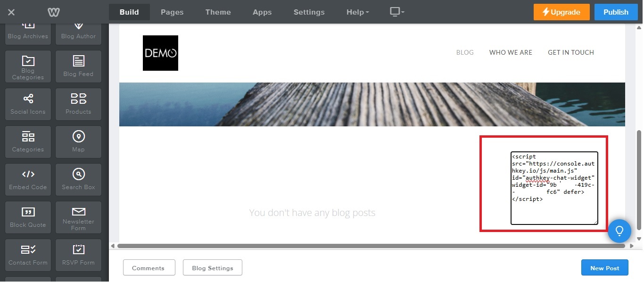Click the Publish button

(616, 12)
